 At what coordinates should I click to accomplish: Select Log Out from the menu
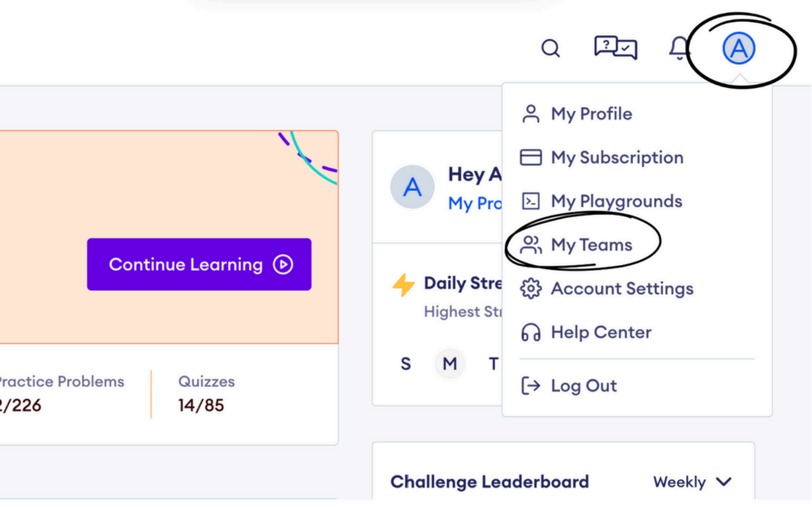tap(584, 386)
